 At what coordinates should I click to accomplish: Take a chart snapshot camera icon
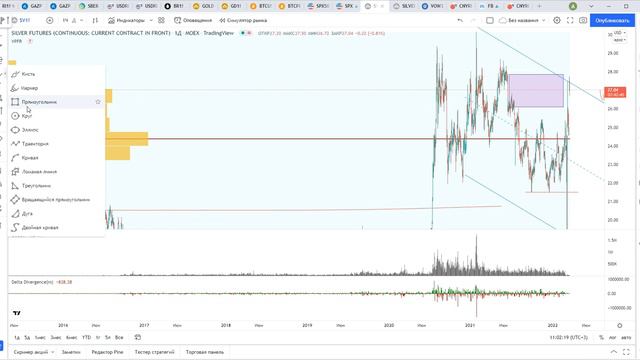(583, 20)
